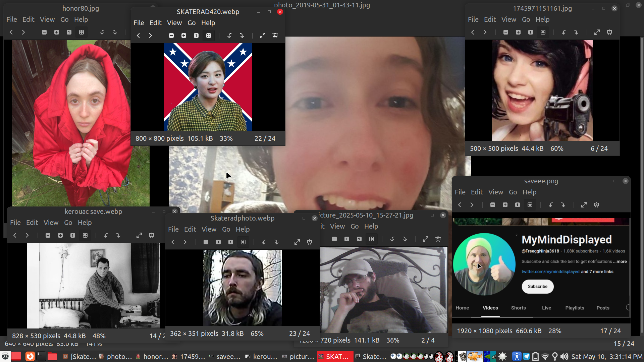644x362 pixels.
Task: Launch Firefox from the panel
Action: [x=30, y=356]
